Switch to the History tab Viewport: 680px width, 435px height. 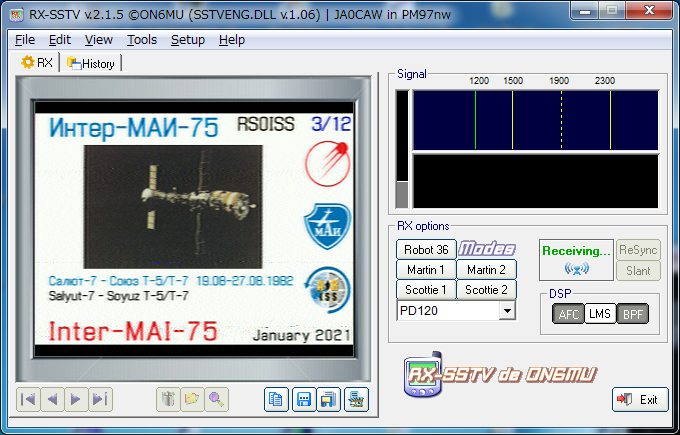[x=91, y=64]
